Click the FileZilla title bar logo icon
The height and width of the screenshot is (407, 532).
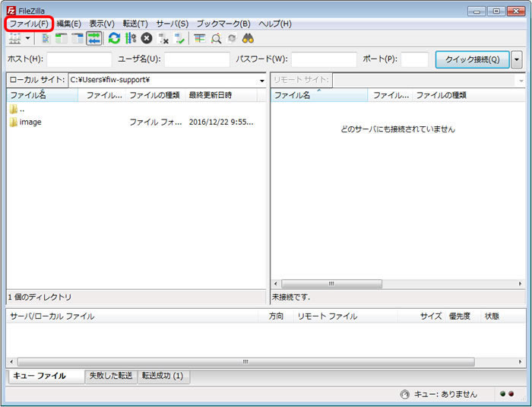click(11, 11)
